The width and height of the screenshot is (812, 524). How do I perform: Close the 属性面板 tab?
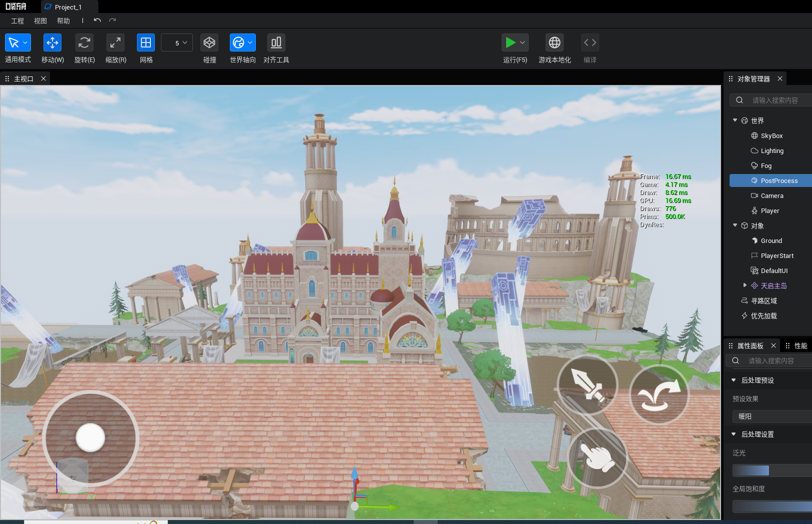pos(774,345)
